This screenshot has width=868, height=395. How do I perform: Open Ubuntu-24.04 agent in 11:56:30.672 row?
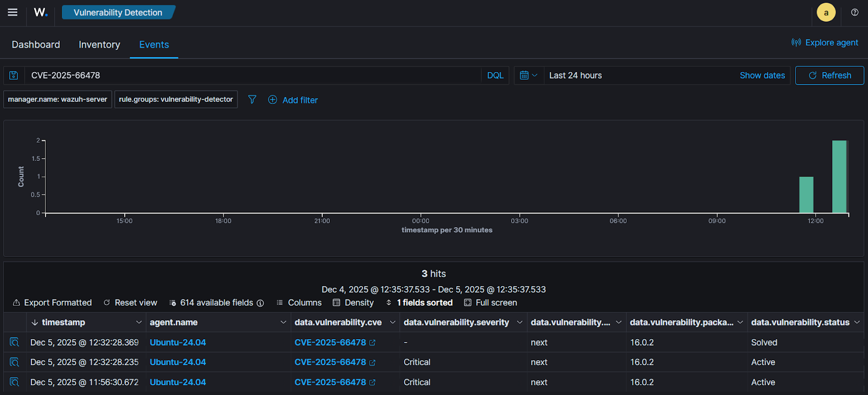(178, 382)
